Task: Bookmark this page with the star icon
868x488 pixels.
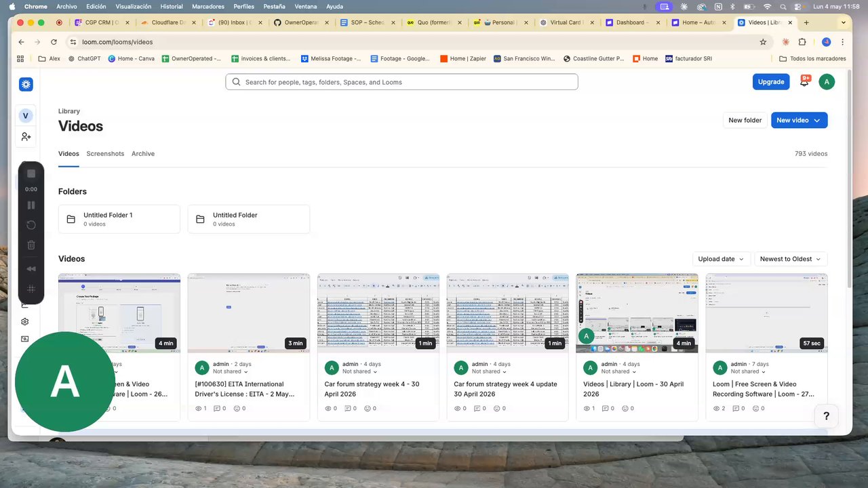Action: click(x=763, y=42)
